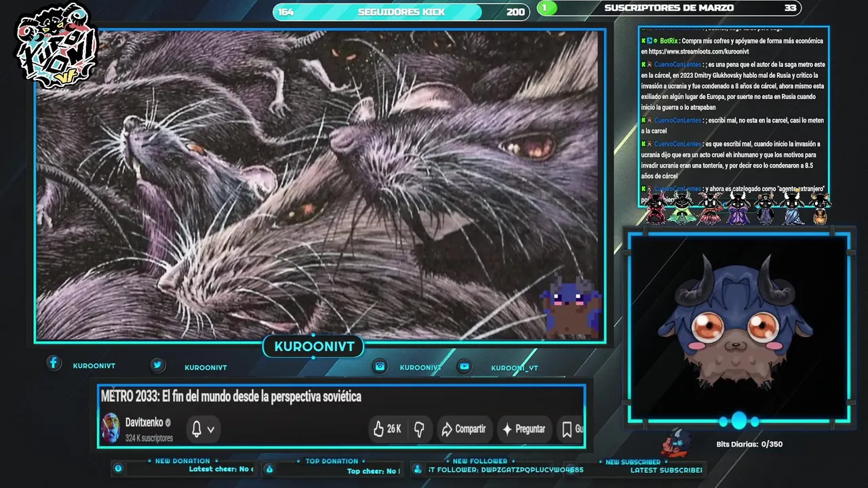Click the '324 K suscriptores' text
Screen dimensions: 868x488
click(149, 438)
